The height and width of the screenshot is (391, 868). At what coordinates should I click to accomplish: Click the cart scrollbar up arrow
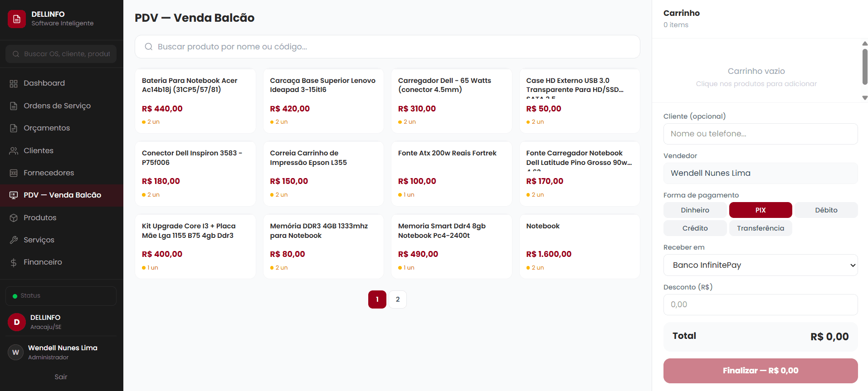(x=865, y=43)
